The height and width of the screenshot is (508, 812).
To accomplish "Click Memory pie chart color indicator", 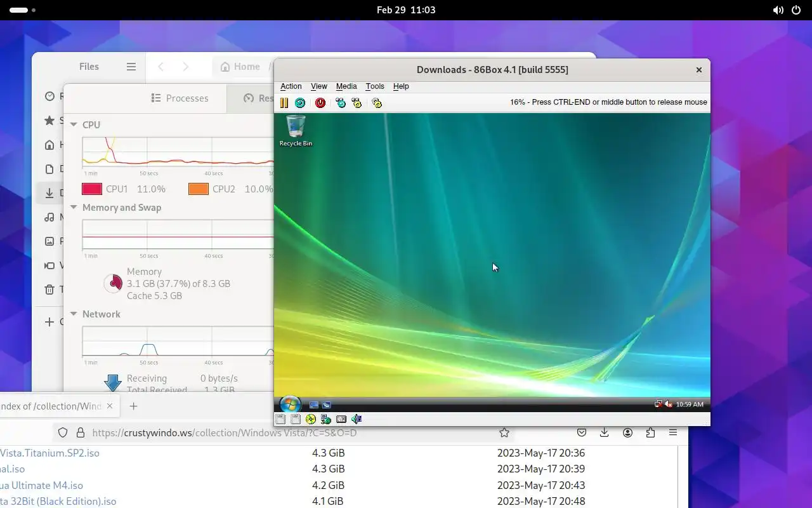I will tap(113, 283).
